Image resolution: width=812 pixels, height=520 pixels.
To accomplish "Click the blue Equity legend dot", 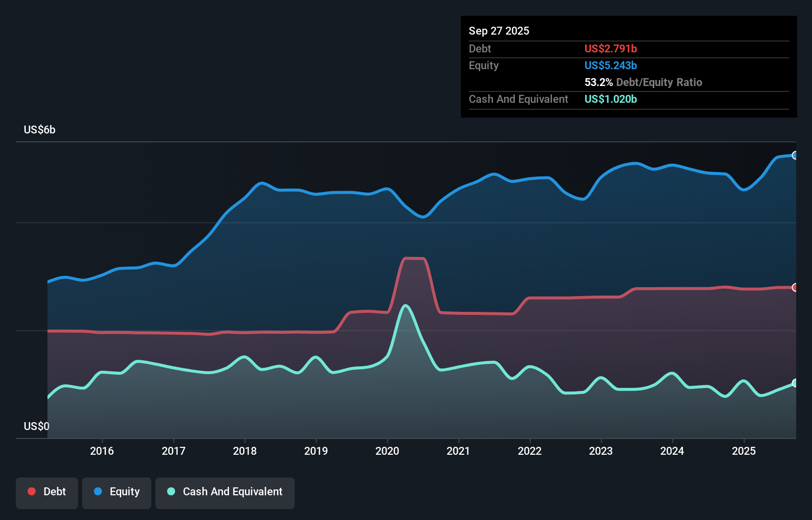I will [x=98, y=491].
